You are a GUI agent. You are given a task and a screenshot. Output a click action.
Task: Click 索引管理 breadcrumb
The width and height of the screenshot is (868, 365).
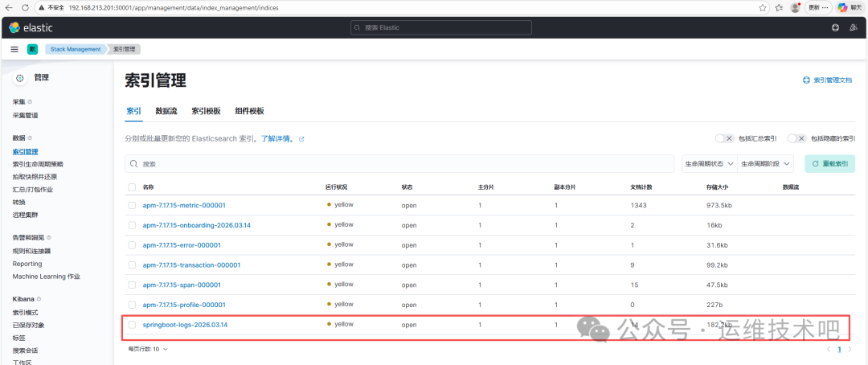(124, 49)
